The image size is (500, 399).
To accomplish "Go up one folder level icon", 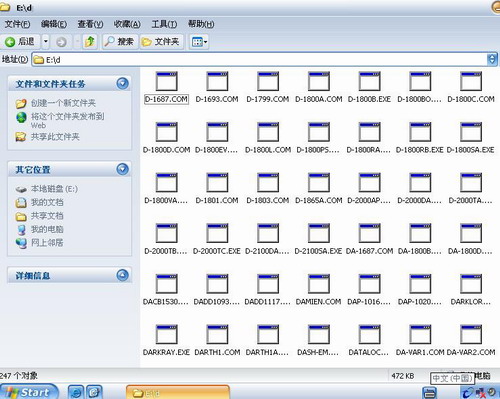I will pyautogui.click(x=90, y=42).
